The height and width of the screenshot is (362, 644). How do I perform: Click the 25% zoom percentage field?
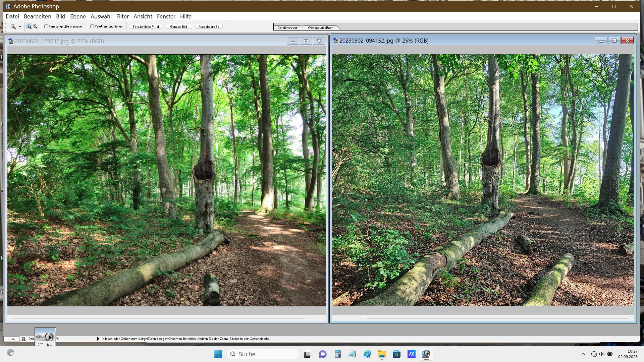[x=11, y=339]
